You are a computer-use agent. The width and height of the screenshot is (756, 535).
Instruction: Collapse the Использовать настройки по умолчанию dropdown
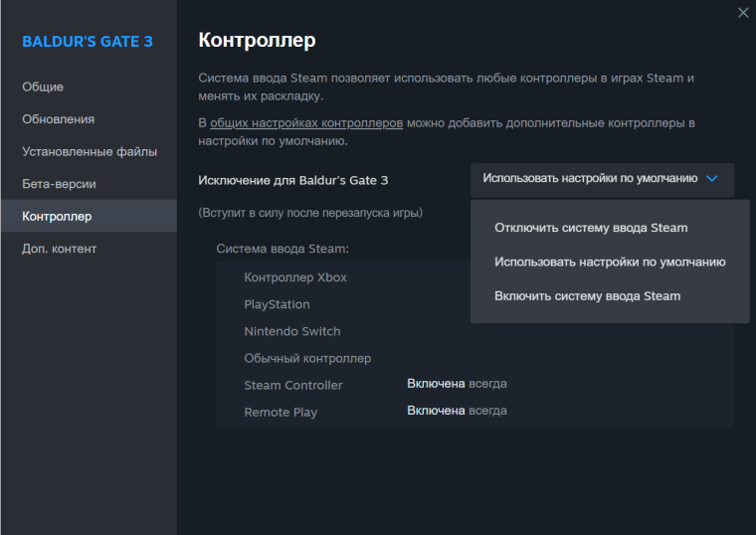602,179
